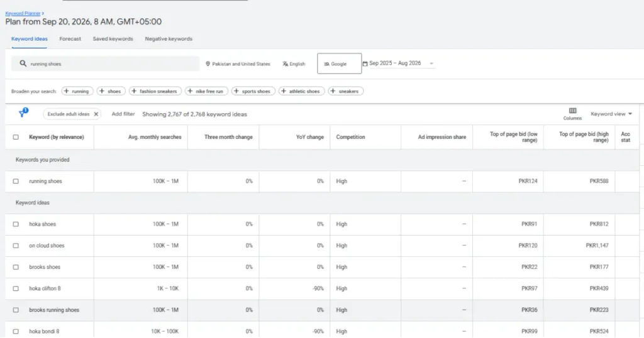Viewport: 644px width, 338px height.
Task: Add 'nike free run' to broaden search
Action: point(206,91)
